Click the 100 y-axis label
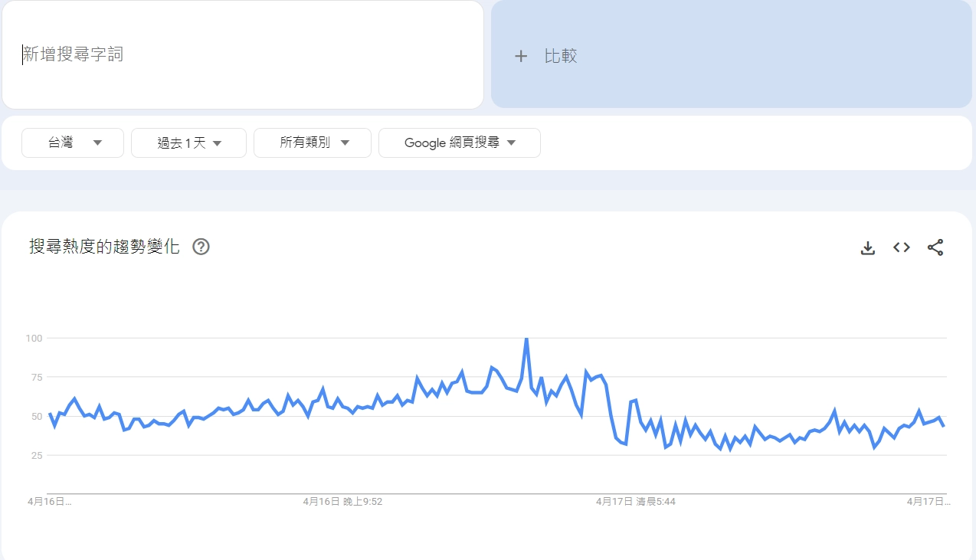976x560 pixels. [34, 338]
